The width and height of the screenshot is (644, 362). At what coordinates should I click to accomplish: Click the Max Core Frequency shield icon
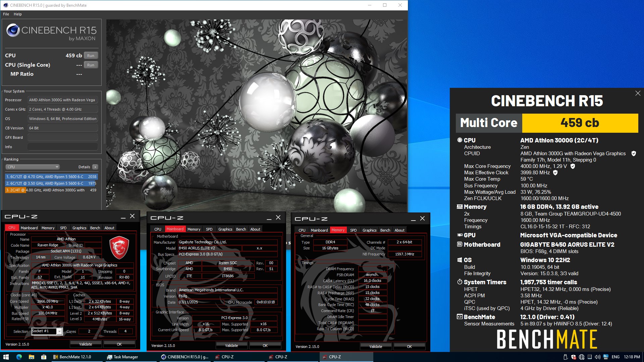[573, 166]
